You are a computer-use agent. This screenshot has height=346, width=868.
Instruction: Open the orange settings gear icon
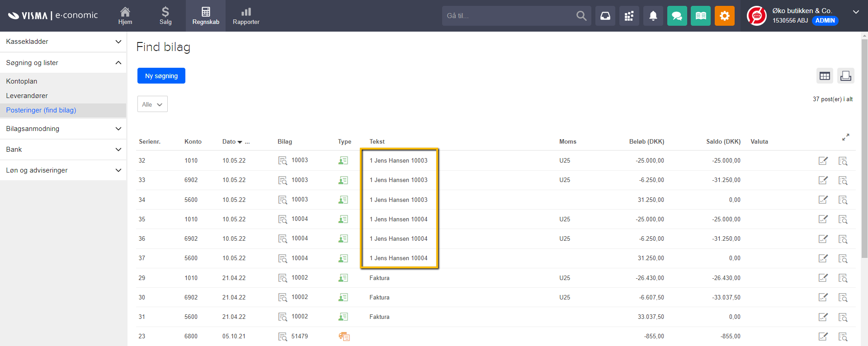click(724, 16)
